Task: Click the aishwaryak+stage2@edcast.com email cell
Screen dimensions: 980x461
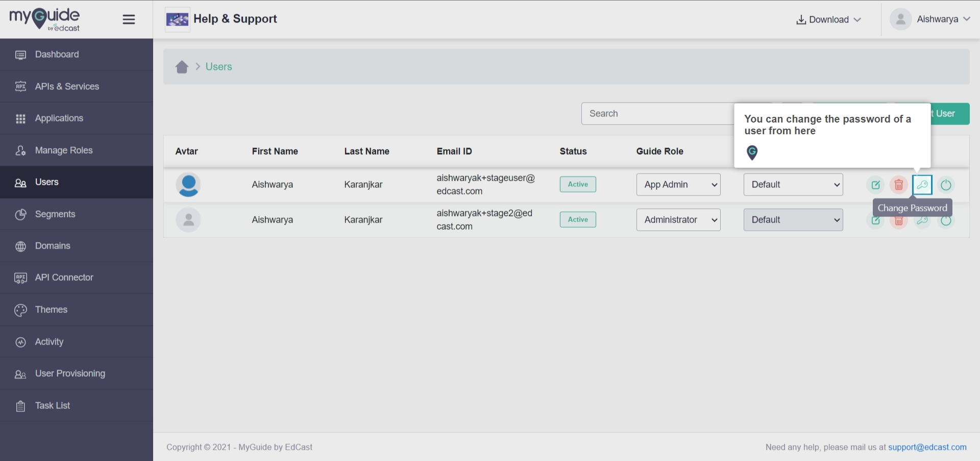Action: [x=484, y=220]
